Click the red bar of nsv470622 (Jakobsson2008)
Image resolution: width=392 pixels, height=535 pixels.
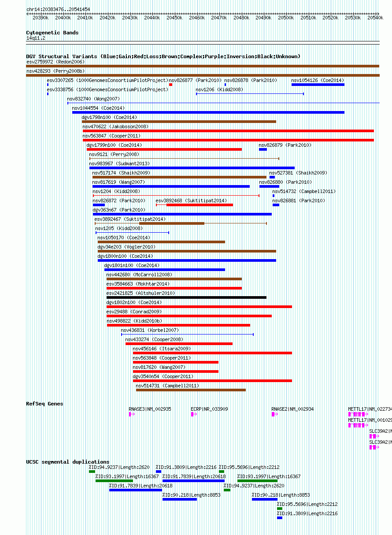click(x=228, y=131)
